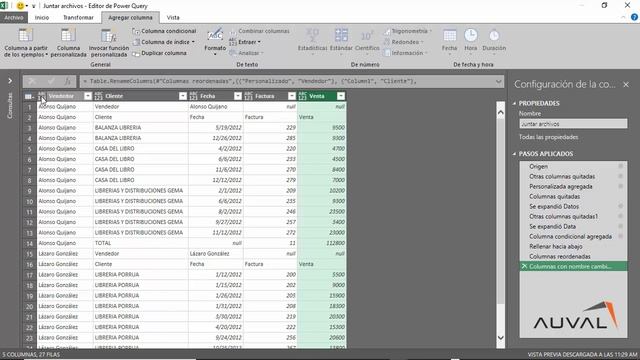Edit the Nombre field Juntar archivos

pos(573,124)
